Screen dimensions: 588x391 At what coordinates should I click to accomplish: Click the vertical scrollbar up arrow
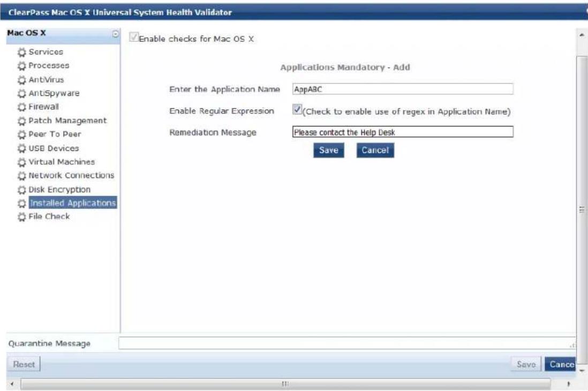click(x=582, y=35)
